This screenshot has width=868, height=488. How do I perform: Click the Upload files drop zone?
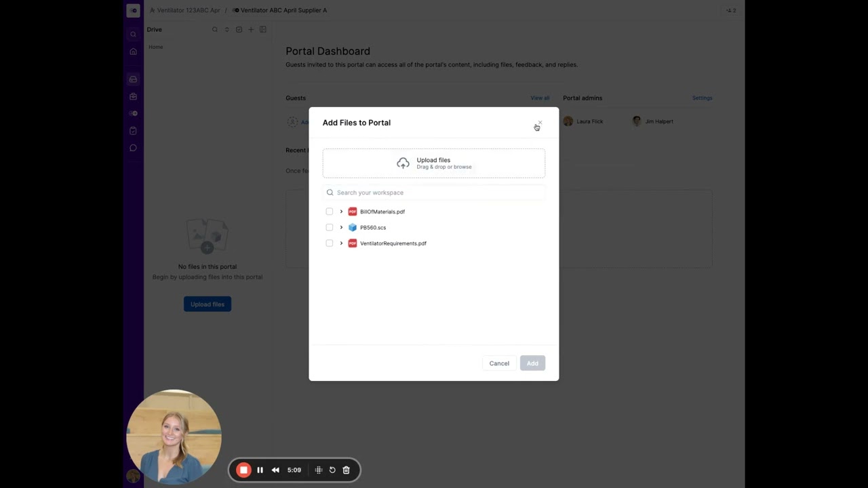[434, 163]
